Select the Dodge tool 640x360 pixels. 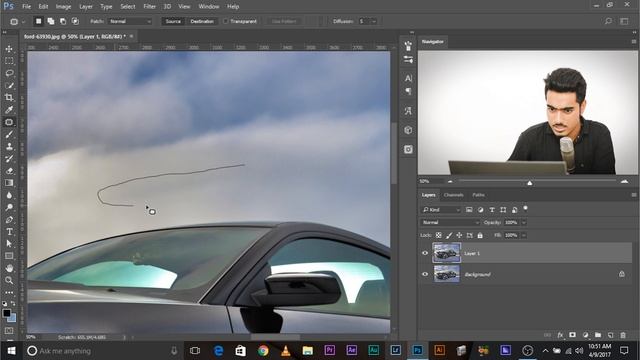[9, 207]
